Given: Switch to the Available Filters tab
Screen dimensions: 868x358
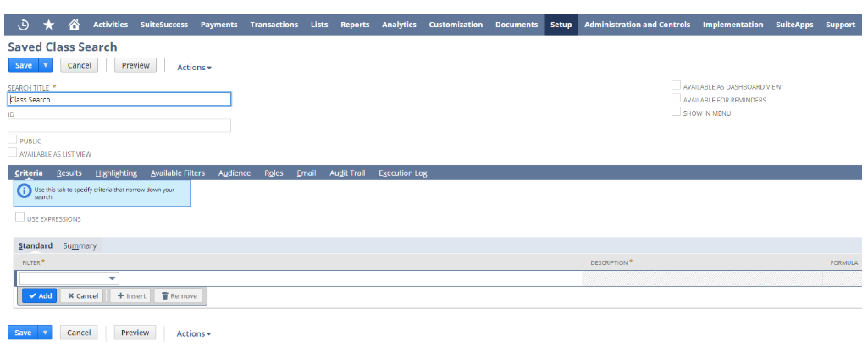Looking at the screenshot, I should coord(178,173).
